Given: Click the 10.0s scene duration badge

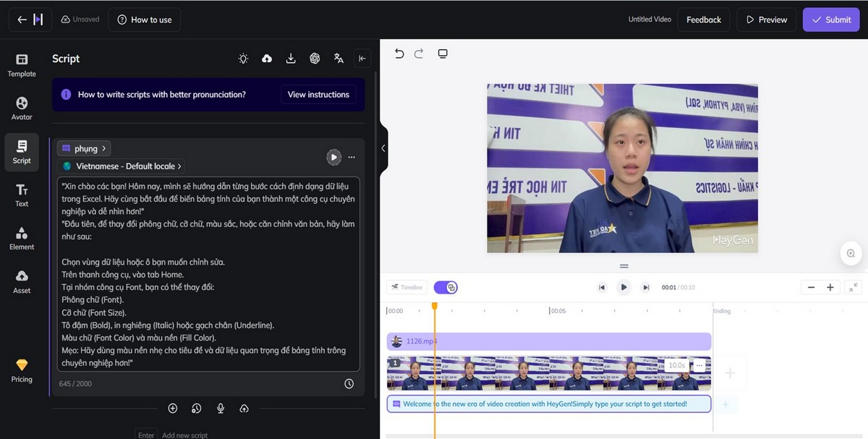Looking at the screenshot, I should 677,366.
